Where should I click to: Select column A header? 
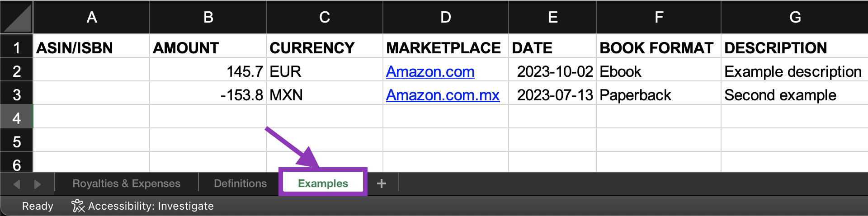pos(91,17)
